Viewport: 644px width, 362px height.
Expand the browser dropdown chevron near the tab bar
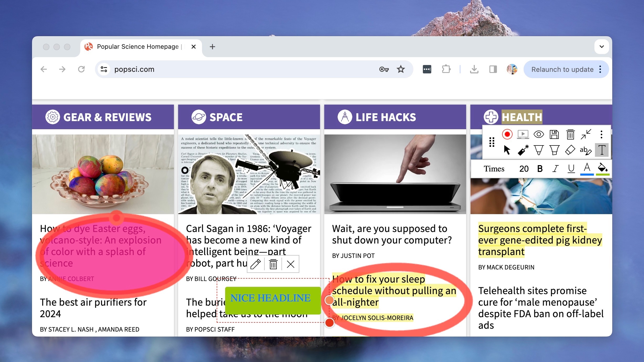[601, 47]
